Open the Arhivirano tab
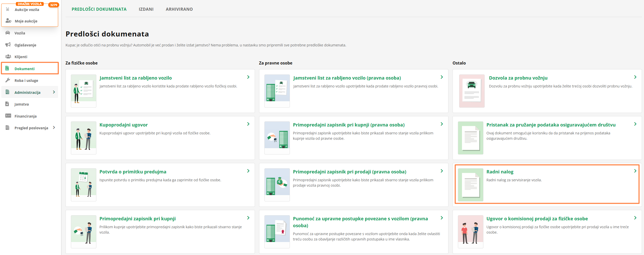This screenshot has width=644, height=255. [179, 9]
